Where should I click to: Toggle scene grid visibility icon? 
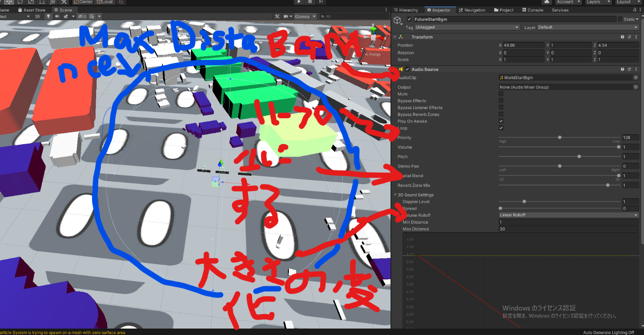tap(92, 17)
